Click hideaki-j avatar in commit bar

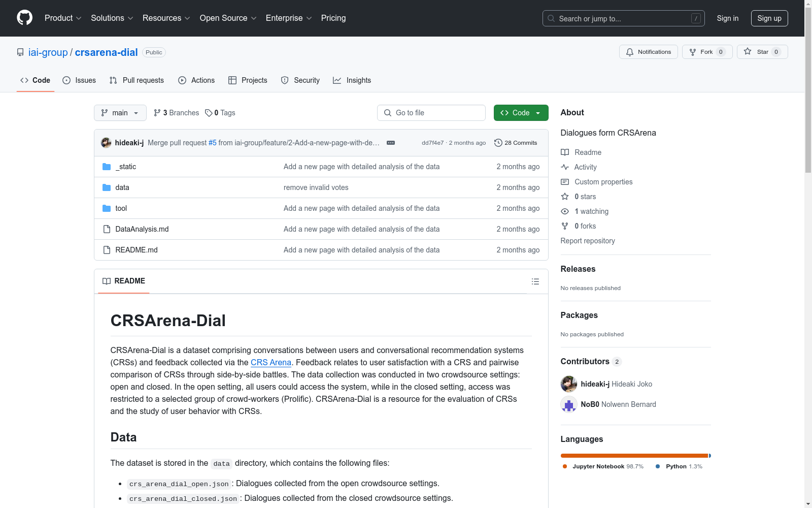(106, 143)
